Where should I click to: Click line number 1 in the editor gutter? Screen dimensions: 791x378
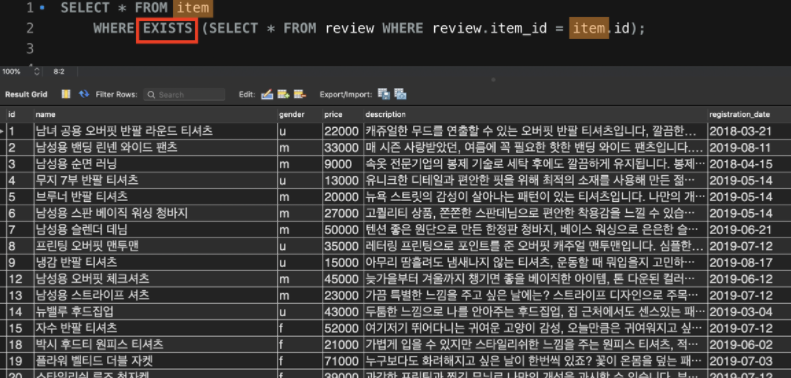pyautogui.click(x=30, y=8)
